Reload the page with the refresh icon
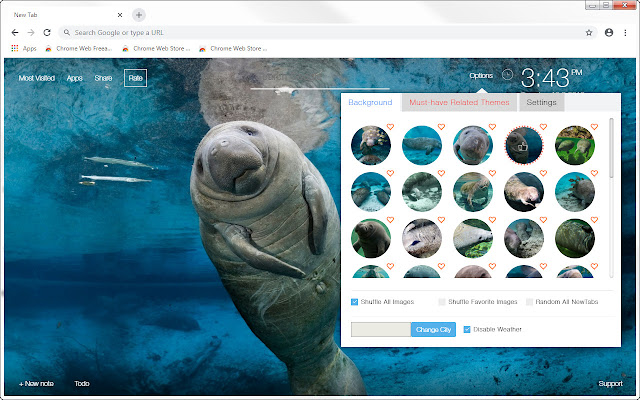The width and height of the screenshot is (640, 400). coord(47,33)
